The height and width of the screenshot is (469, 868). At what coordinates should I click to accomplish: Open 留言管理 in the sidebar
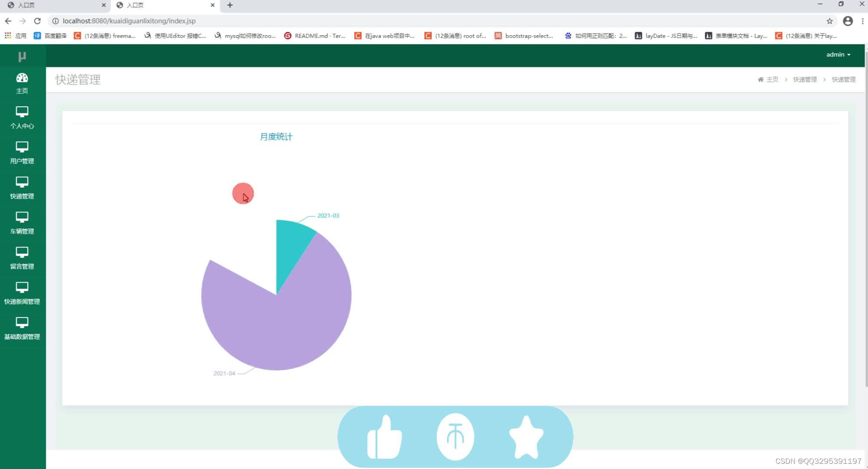(x=22, y=259)
